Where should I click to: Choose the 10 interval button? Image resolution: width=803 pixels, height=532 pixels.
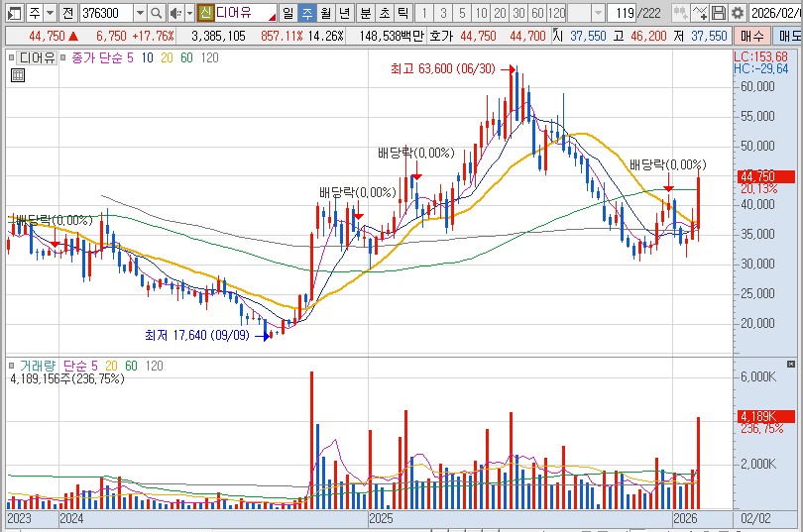481,13
